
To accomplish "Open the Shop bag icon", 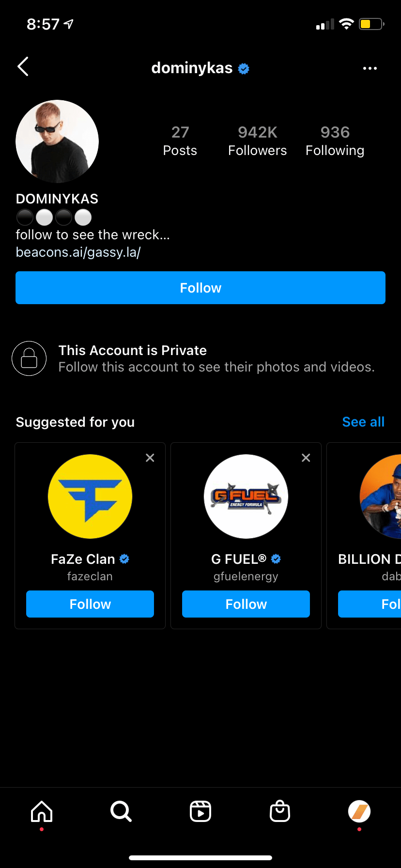I will click(280, 811).
